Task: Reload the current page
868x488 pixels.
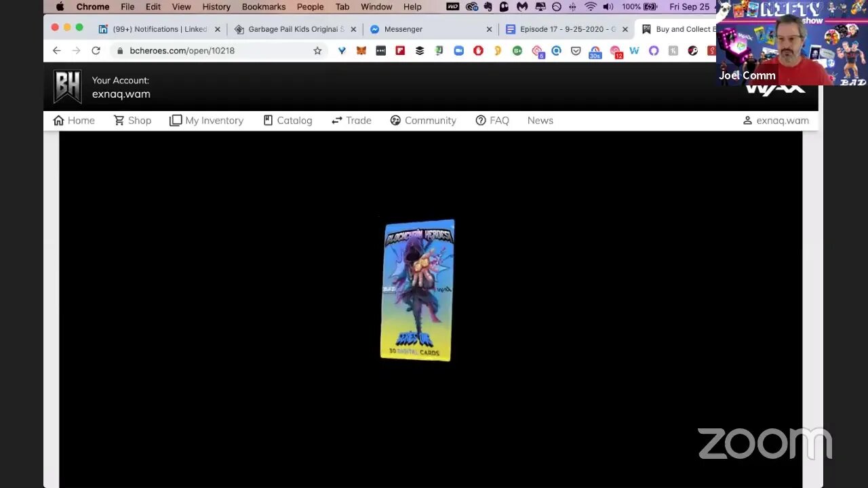Action: coord(96,50)
